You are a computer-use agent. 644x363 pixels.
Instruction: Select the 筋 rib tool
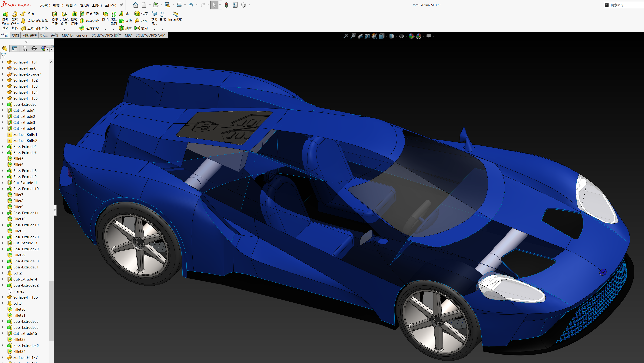tap(124, 14)
